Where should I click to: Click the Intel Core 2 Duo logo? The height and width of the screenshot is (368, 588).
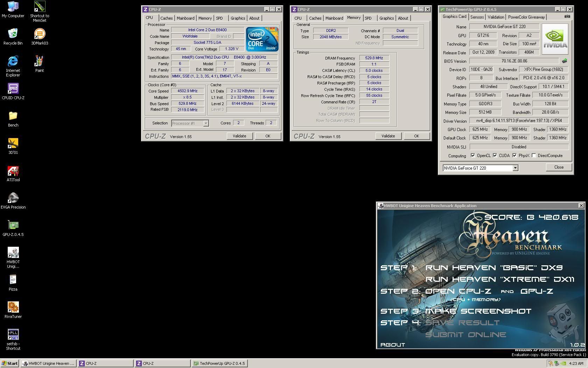pos(262,39)
